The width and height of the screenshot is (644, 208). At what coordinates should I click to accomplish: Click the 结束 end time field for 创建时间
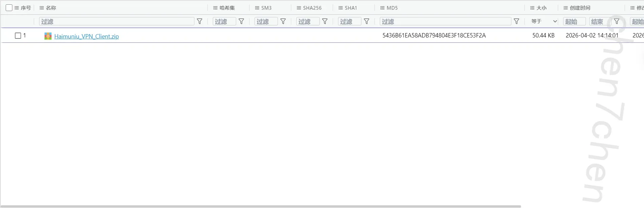[600, 21]
